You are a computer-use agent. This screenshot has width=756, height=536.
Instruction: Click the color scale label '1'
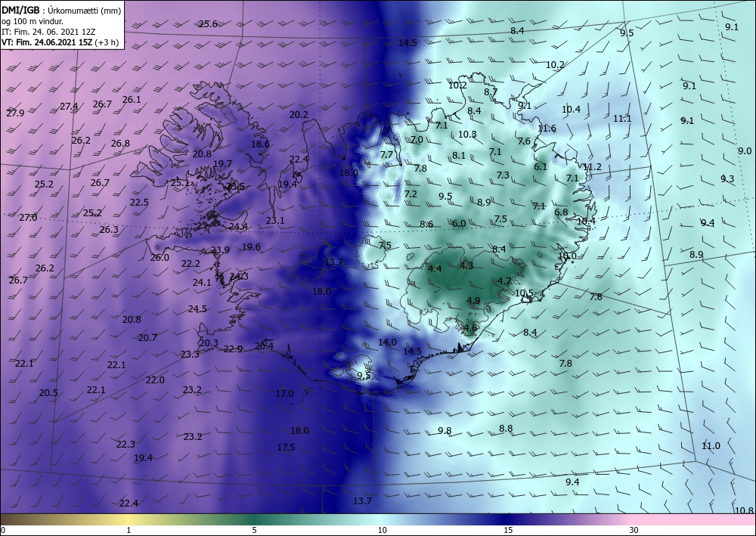[129, 530]
